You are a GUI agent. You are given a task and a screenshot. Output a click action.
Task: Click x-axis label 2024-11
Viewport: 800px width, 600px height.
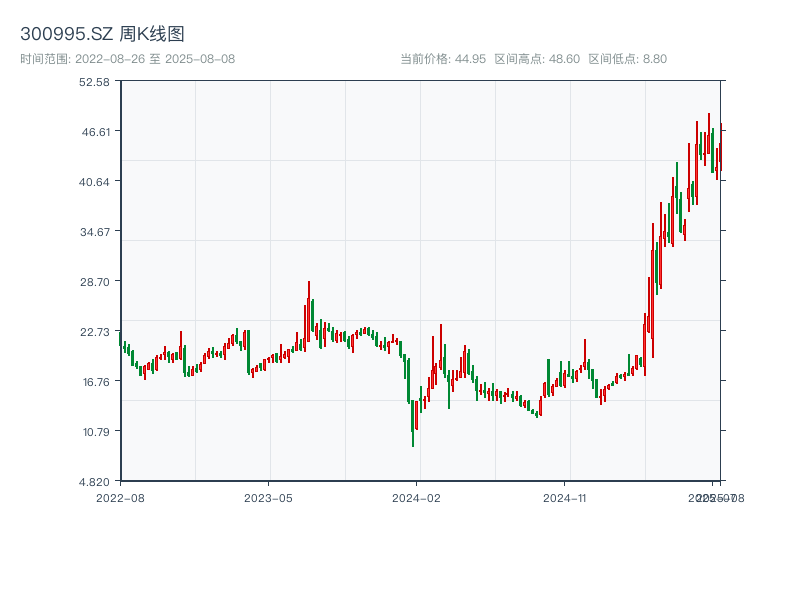(x=564, y=498)
